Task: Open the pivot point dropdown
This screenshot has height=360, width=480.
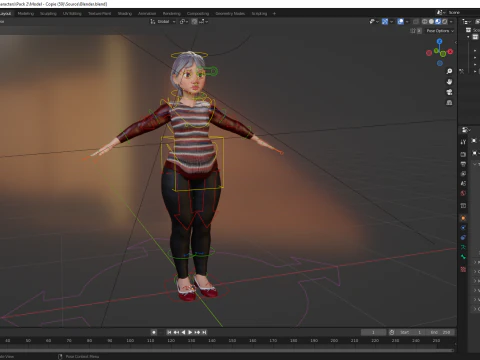Action: [x=184, y=21]
